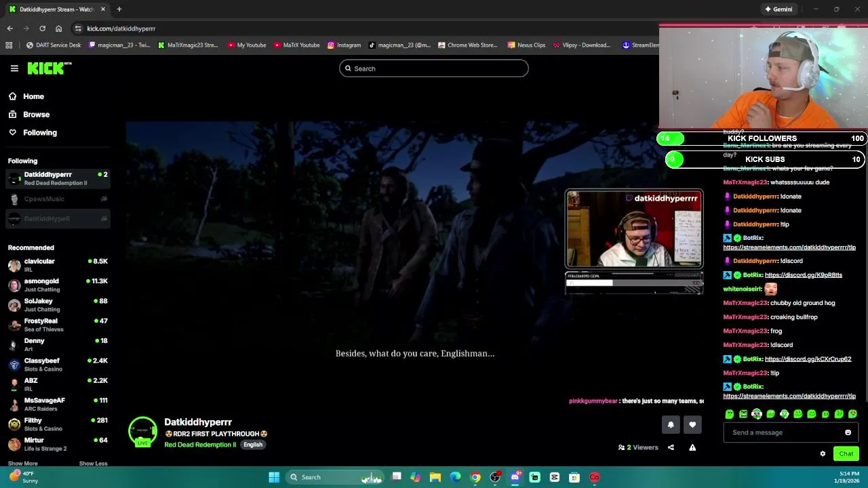This screenshot has height=488, width=868.
Task: Open Windows Start menu
Action: pyautogui.click(x=274, y=477)
